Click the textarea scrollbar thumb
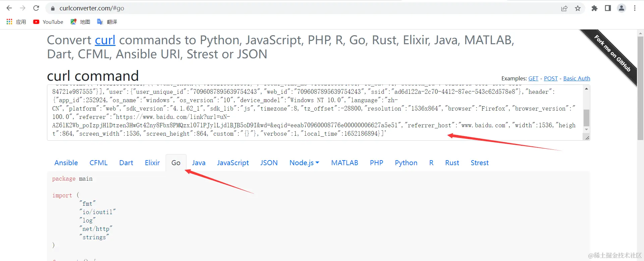The width and height of the screenshot is (644, 261). 586,118
